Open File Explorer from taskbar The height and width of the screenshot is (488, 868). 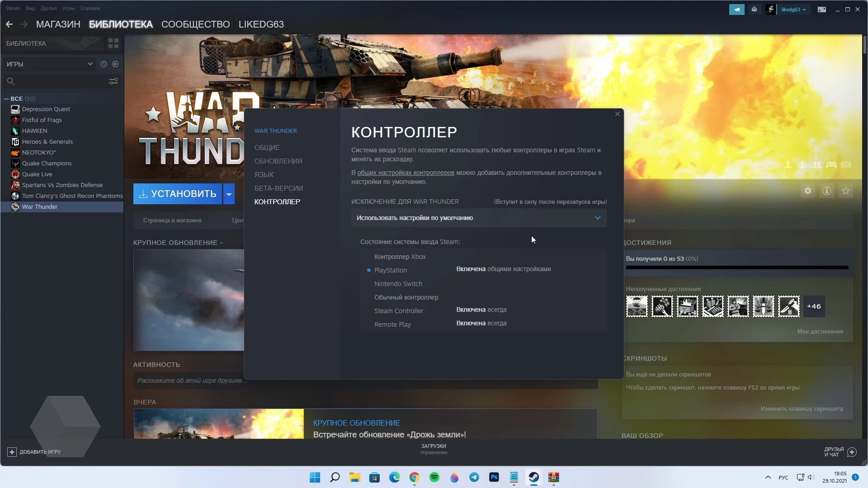click(x=355, y=477)
